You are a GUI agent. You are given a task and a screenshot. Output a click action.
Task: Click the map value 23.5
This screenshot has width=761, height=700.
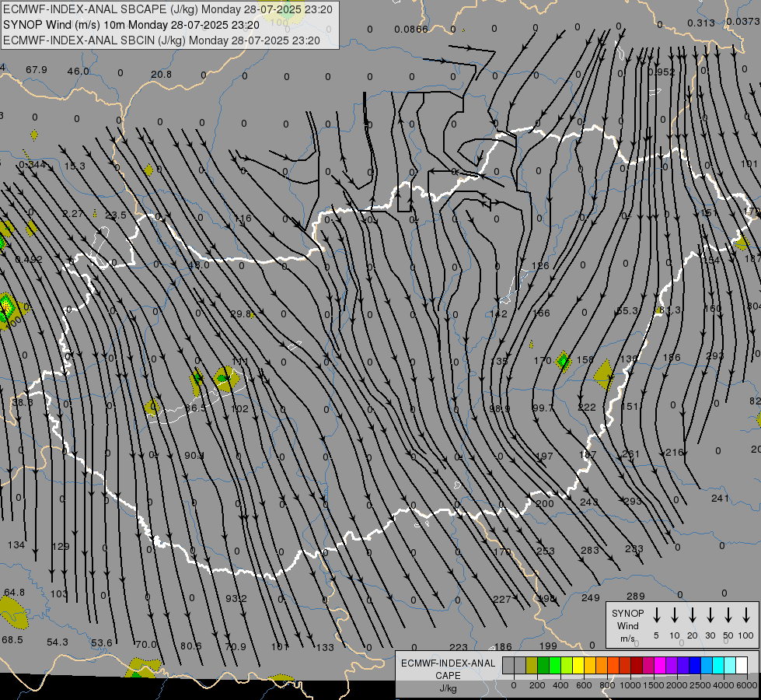coord(116,215)
